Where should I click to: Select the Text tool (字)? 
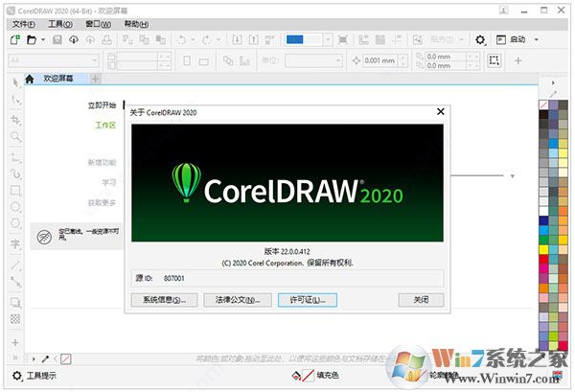coord(15,243)
